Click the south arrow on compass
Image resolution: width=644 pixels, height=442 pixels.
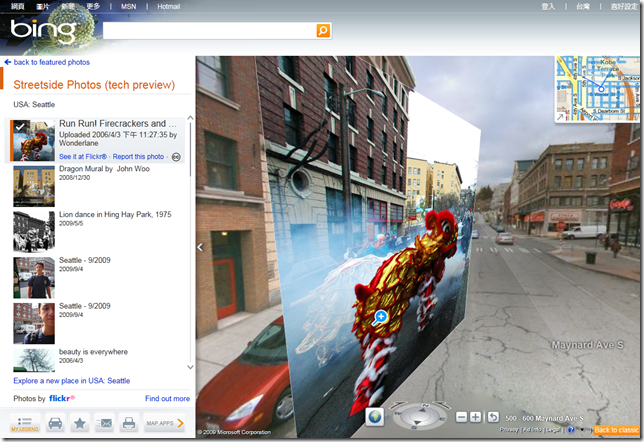[418, 423]
